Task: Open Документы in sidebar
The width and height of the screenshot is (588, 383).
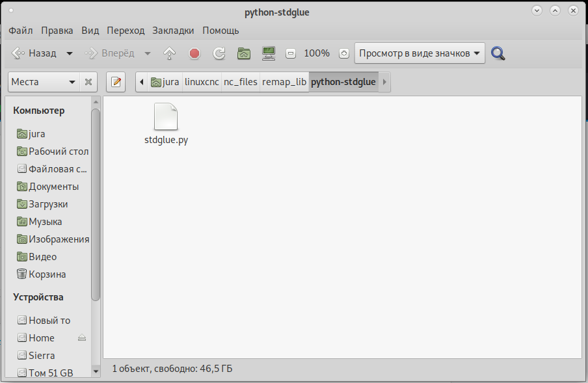Action: [x=49, y=186]
